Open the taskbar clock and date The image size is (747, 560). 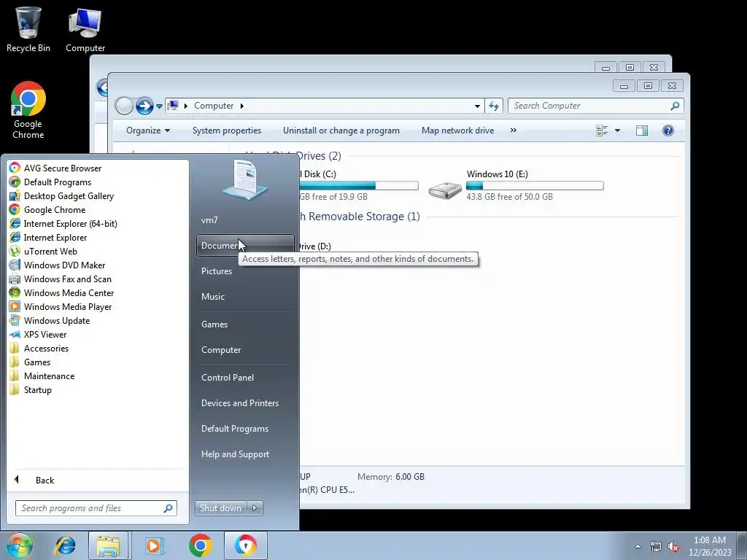click(710, 546)
